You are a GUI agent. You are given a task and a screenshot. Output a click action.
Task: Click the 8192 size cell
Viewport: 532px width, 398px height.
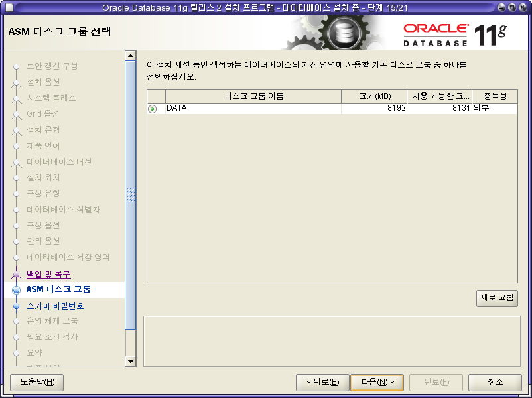pos(374,109)
